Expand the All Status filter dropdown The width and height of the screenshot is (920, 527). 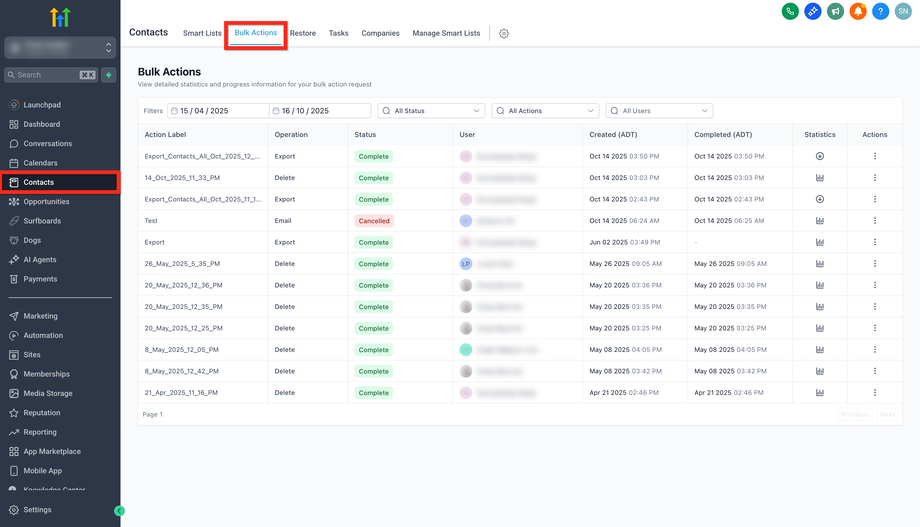(431, 111)
